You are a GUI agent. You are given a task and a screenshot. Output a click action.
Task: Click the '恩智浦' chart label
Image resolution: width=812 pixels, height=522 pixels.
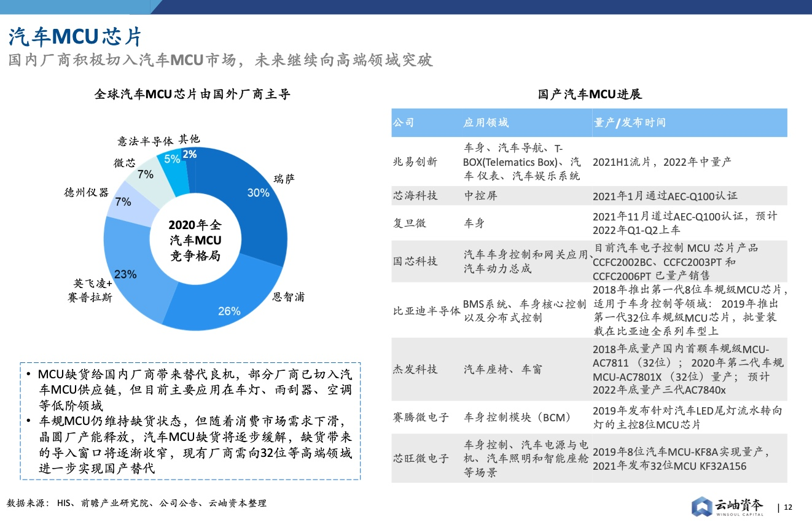click(x=288, y=297)
